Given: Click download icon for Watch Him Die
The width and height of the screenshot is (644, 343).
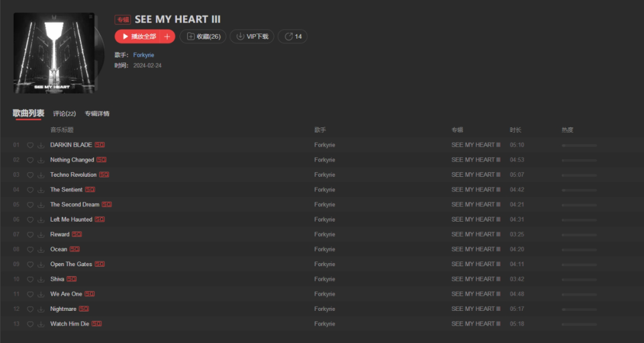Looking at the screenshot, I should coord(41,324).
